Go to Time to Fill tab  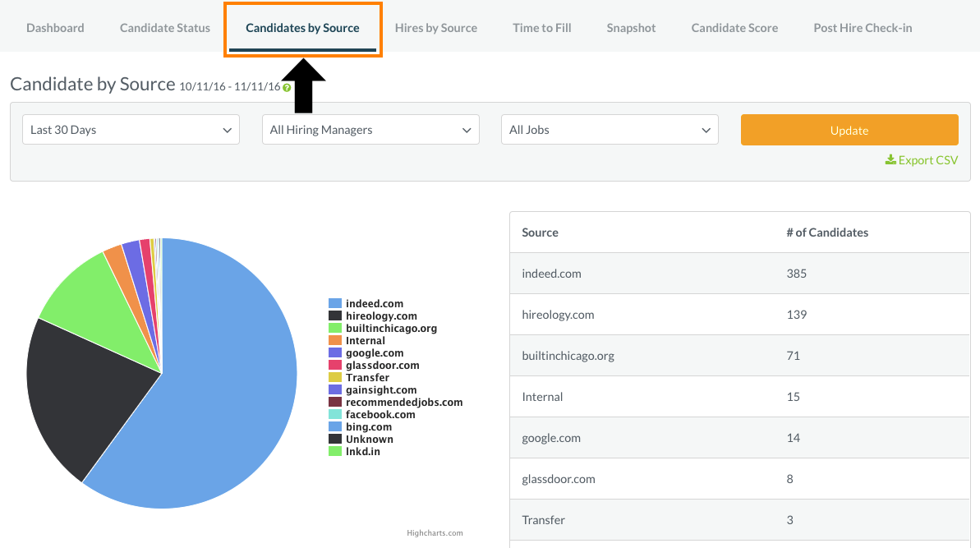click(542, 28)
